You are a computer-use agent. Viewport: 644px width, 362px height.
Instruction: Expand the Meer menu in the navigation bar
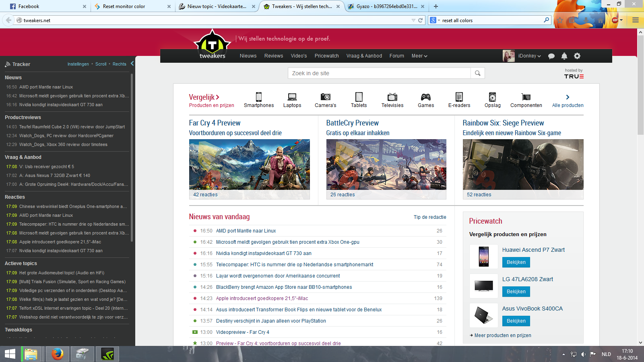coord(419,56)
